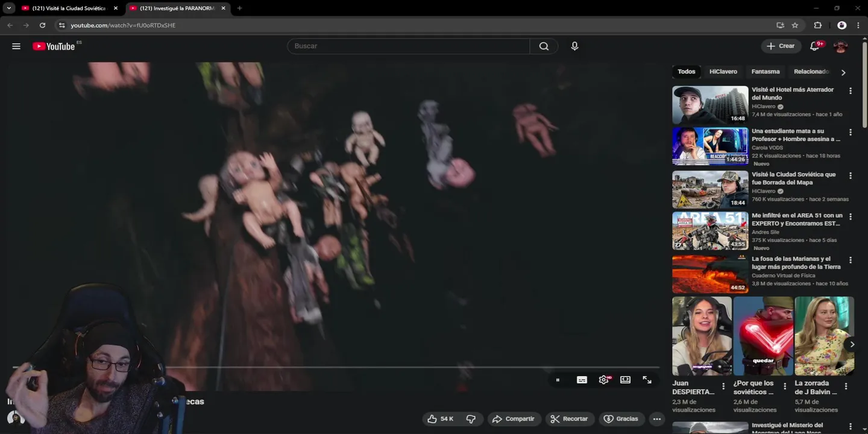Viewport: 868px width, 434px height.
Task: Open the 'Juan DESPIERTA...' short
Action: pos(702,336)
